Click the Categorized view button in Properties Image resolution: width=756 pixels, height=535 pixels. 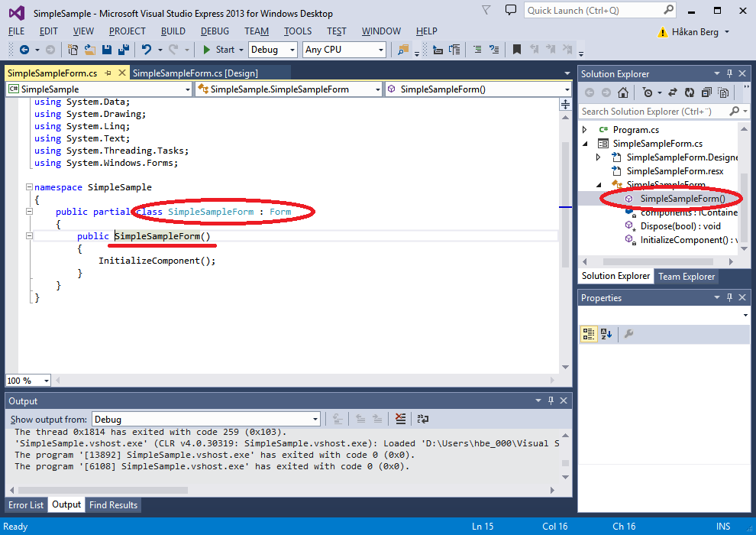(x=589, y=334)
